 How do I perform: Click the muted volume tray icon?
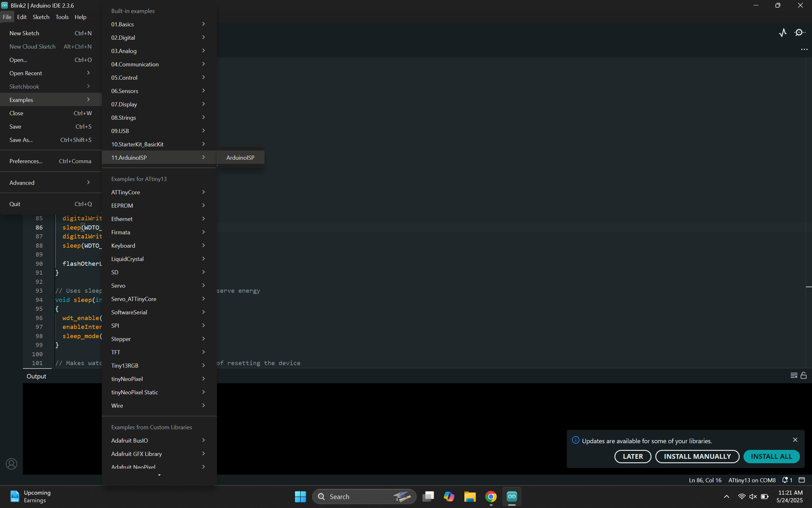coord(753,496)
